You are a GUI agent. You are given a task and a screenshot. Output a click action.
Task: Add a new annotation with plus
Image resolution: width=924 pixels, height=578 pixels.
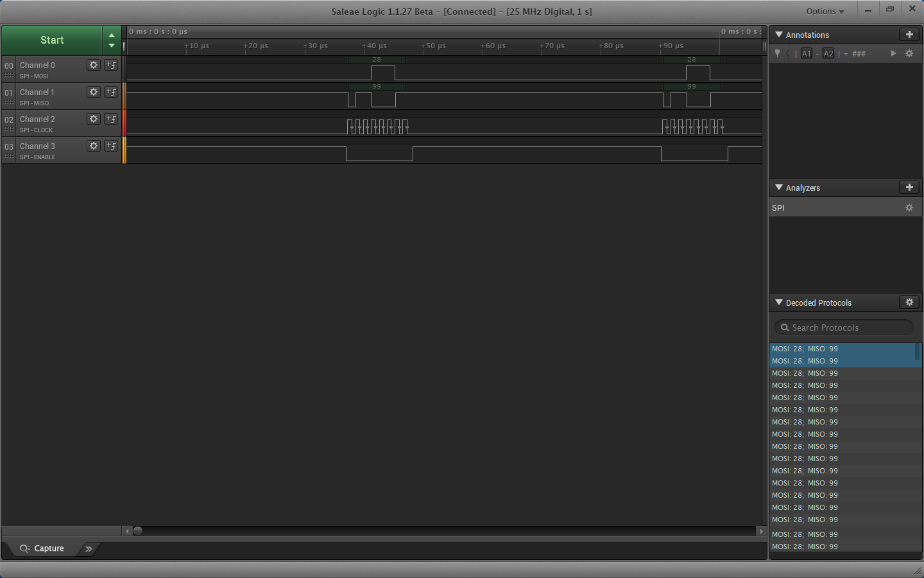click(x=909, y=35)
